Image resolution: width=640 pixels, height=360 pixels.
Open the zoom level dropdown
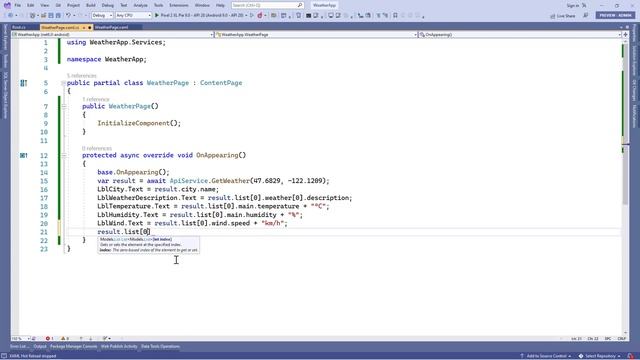[20, 338]
